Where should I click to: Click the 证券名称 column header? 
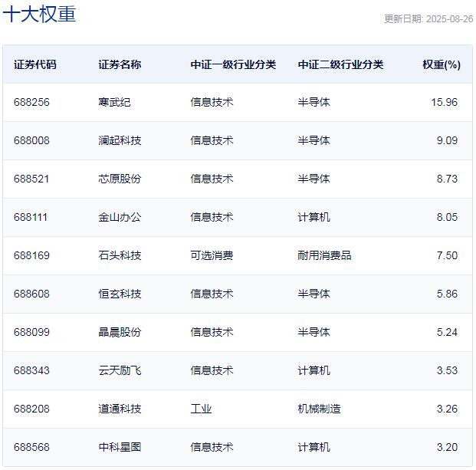click(x=120, y=64)
